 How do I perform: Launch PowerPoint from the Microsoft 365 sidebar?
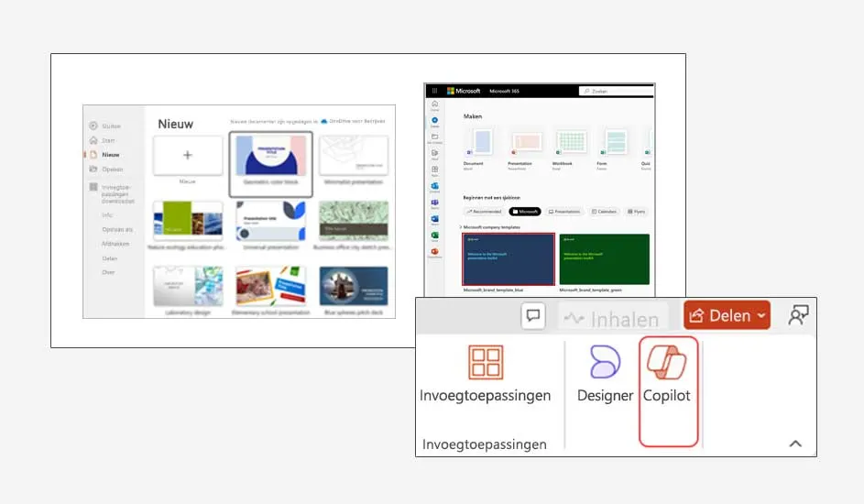click(x=434, y=251)
